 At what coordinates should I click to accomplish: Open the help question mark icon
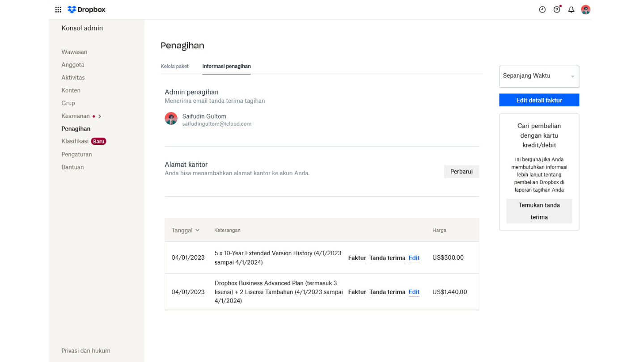557,9
